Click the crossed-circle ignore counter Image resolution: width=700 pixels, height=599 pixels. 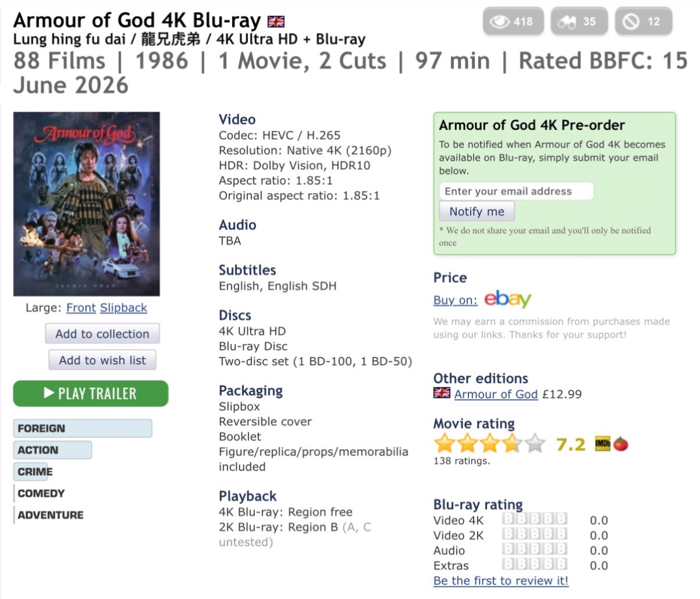[643, 22]
